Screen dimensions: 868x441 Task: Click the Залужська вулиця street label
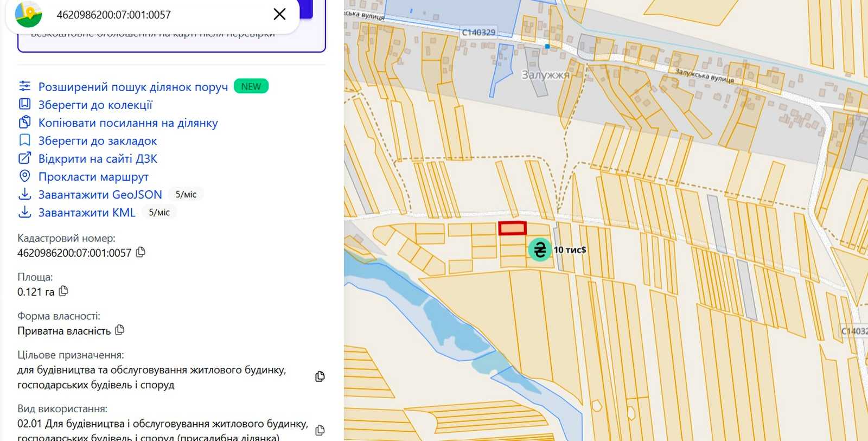point(704,75)
